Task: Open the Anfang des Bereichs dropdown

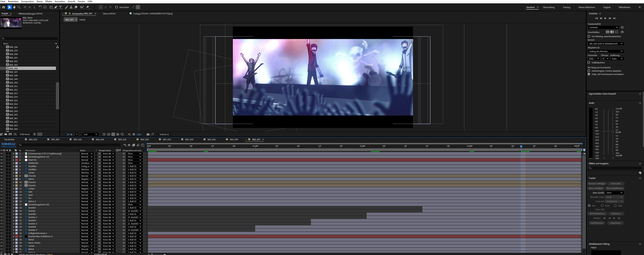Action: click(x=606, y=51)
